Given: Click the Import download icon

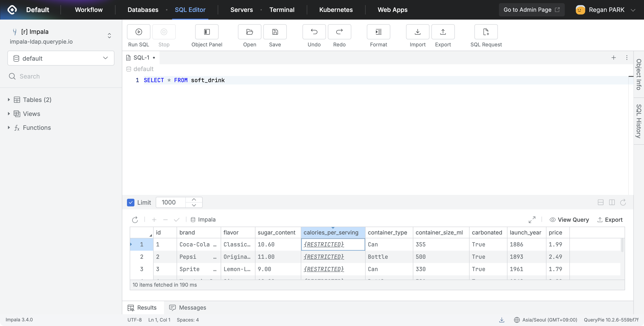Looking at the screenshot, I should [417, 32].
